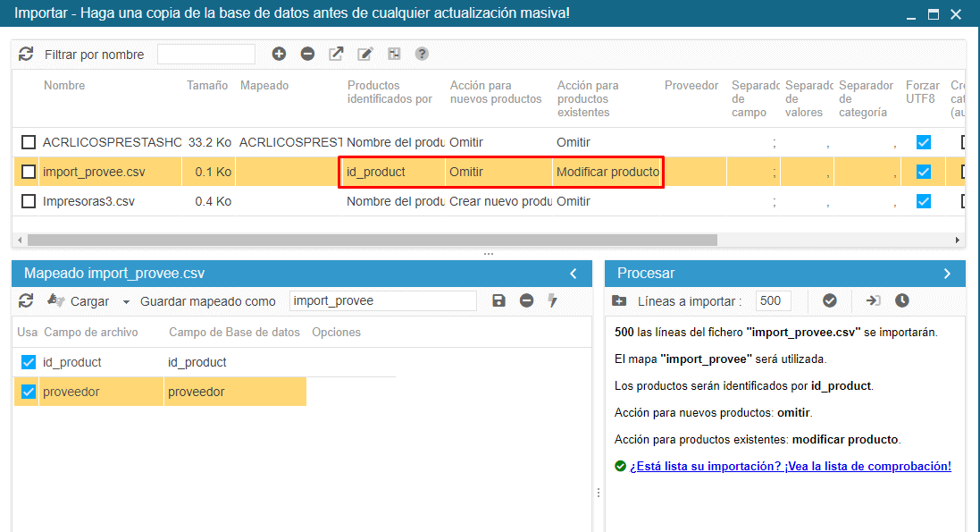This screenshot has height=532, width=980.
Task: Toggle Forzar UTF8 for ACRLICOSPRESTASHOP row
Action: pos(923,143)
